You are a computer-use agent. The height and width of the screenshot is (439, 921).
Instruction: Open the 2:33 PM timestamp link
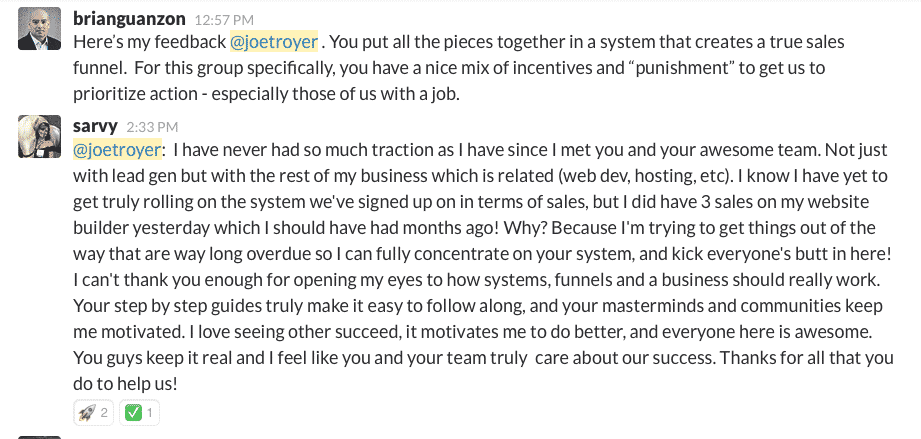(x=152, y=127)
